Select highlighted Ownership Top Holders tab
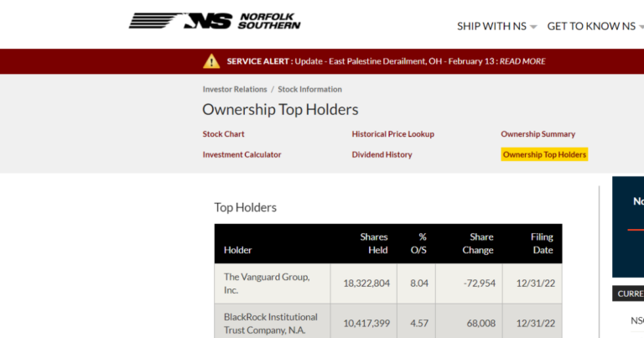The height and width of the screenshot is (338, 644). tap(544, 154)
